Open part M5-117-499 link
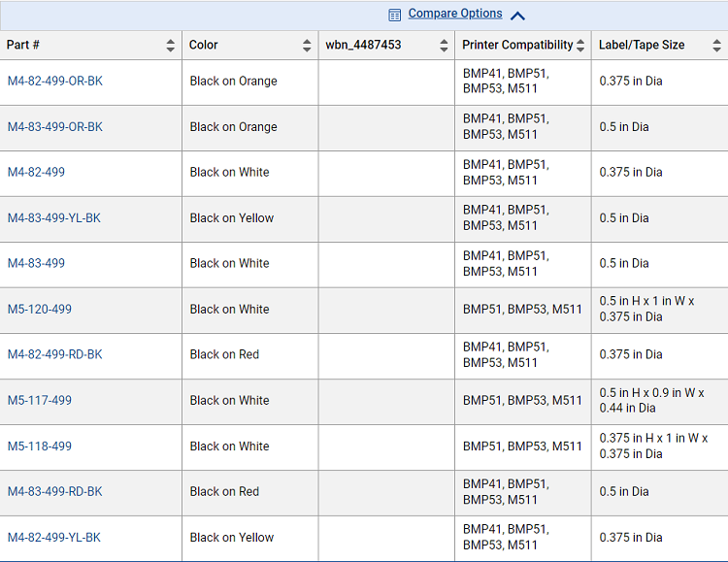The width and height of the screenshot is (728, 562). point(40,400)
